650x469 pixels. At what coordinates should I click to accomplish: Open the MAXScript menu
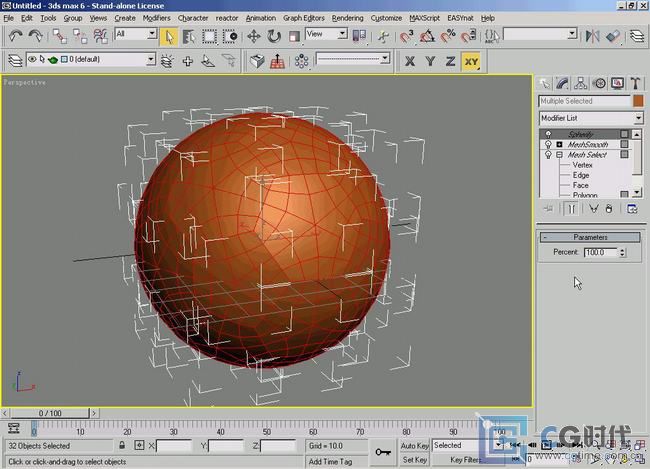tap(424, 18)
